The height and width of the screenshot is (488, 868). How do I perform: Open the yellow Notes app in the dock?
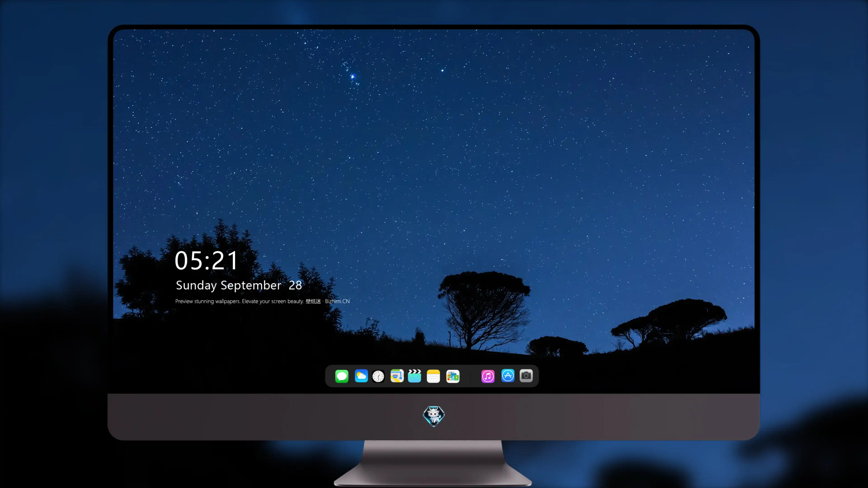click(x=433, y=376)
